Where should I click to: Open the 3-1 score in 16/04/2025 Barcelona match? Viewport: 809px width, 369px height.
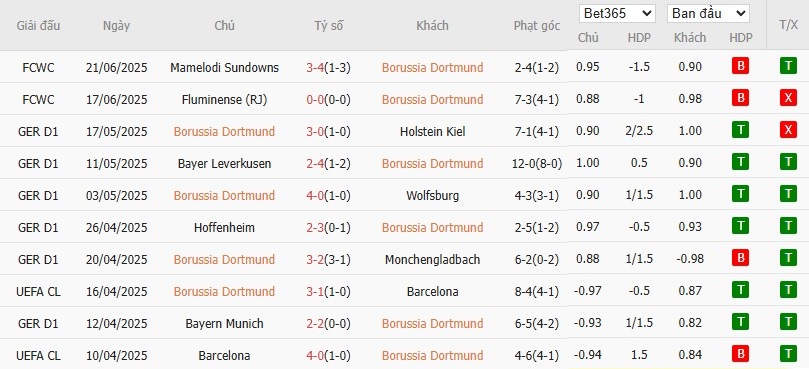[315, 292]
